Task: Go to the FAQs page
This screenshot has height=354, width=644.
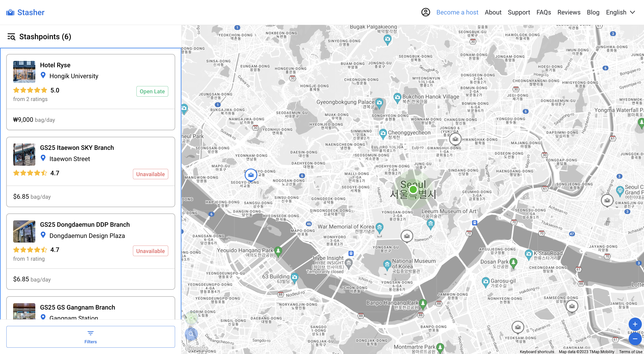Action: pyautogui.click(x=544, y=12)
